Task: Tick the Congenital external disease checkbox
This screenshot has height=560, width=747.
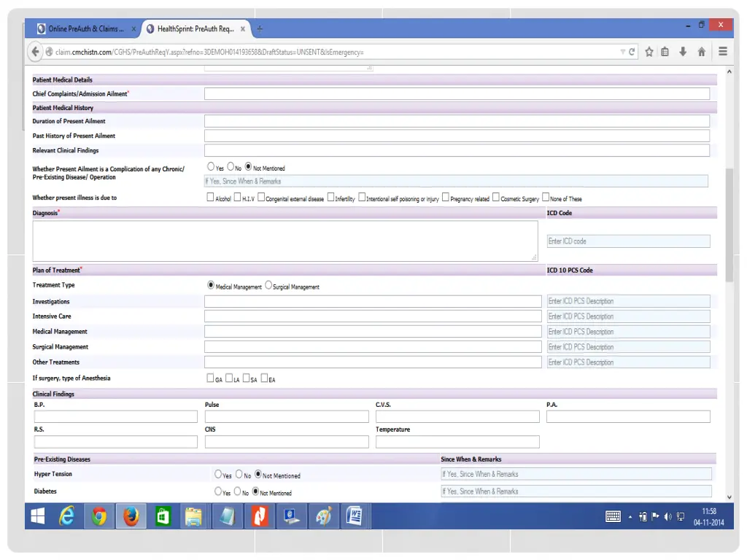Action: pyautogui.click(x=261, y=197)
